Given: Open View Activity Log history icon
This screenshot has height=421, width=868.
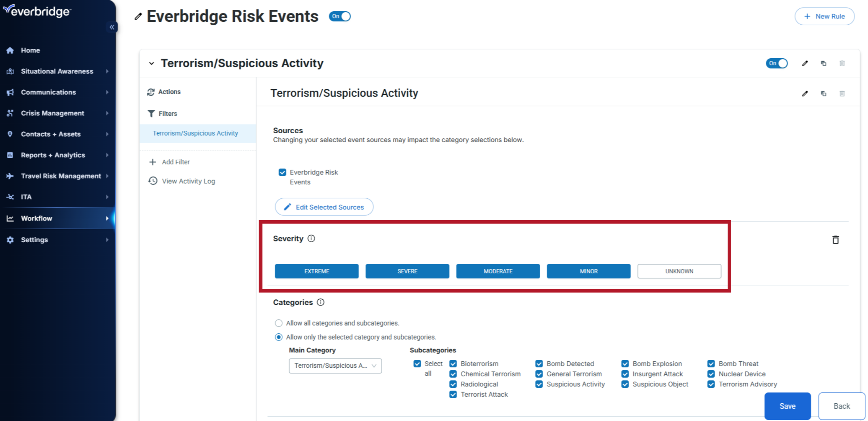Looking at the screenshot, I should [x=153, y=181].
